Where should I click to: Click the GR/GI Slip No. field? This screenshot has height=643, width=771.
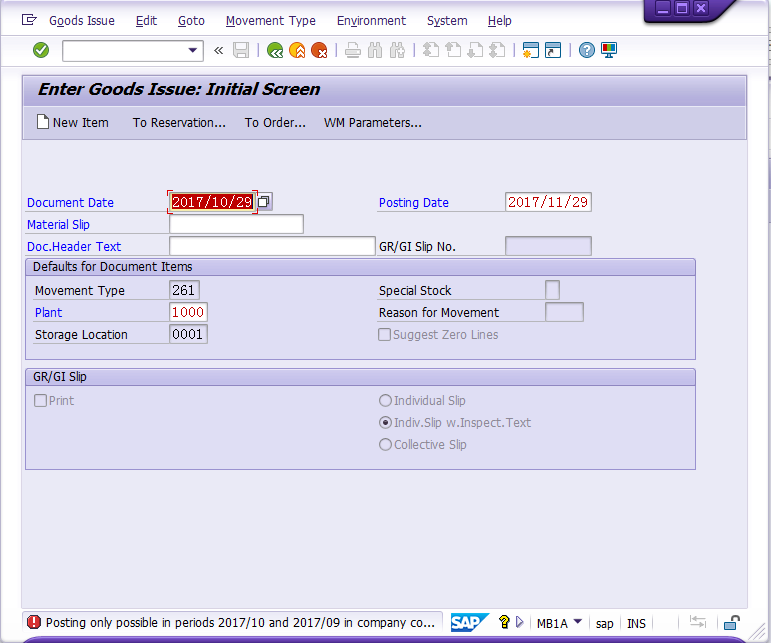tap(548, 246)
